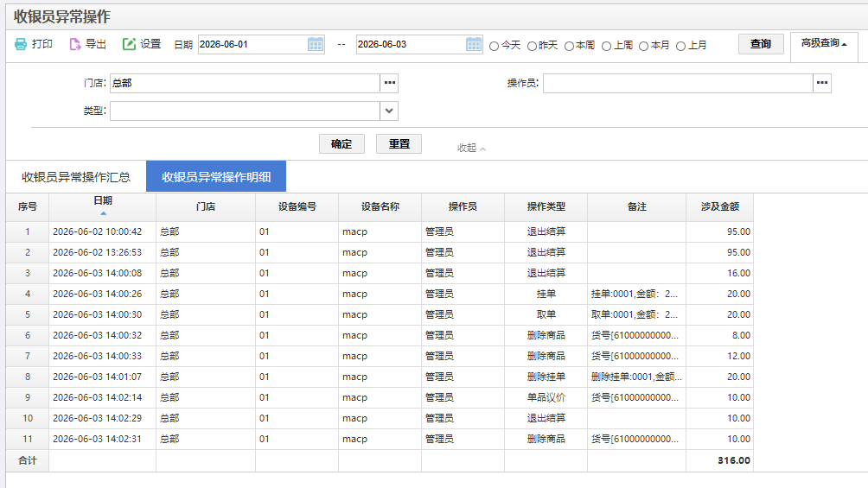Select the 上周 radio button
868x488 pixels.
tap(607, 46)
